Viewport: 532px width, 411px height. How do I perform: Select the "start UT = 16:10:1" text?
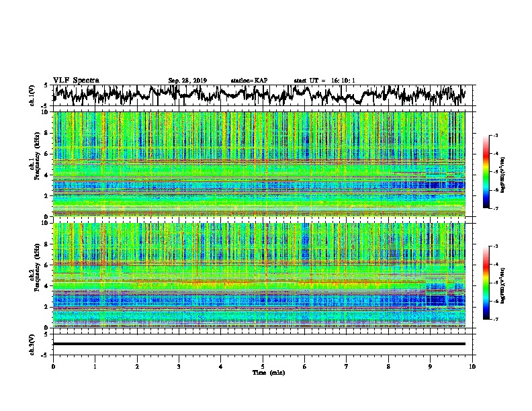[x=324, y=81]
